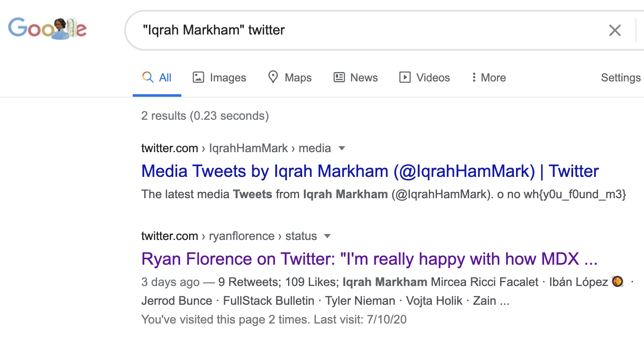Switch to the Maps results tab

click(290, 78)
